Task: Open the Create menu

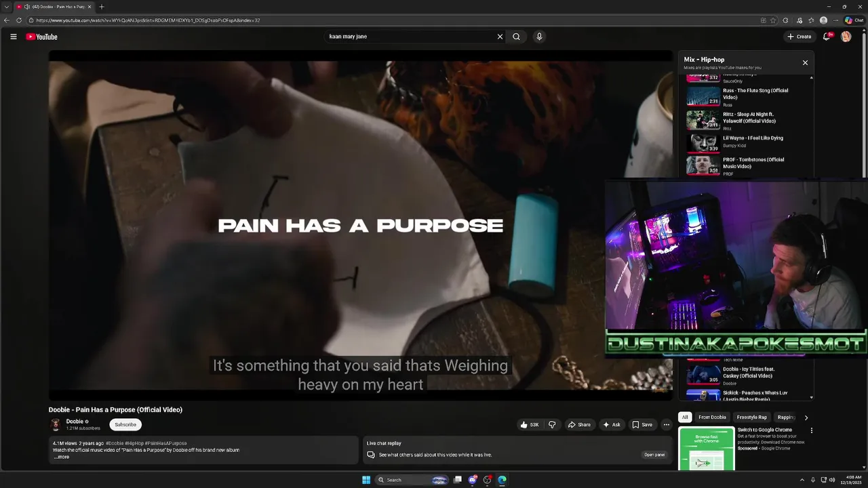Action: point(800,37)
